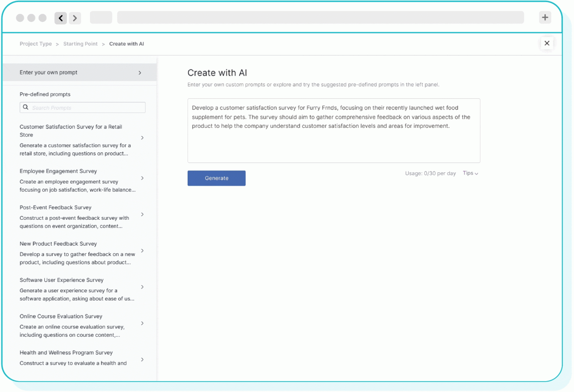574x392 pixels.
Task: Click inside the AI prompt text area
Action: tap(333, 144)
